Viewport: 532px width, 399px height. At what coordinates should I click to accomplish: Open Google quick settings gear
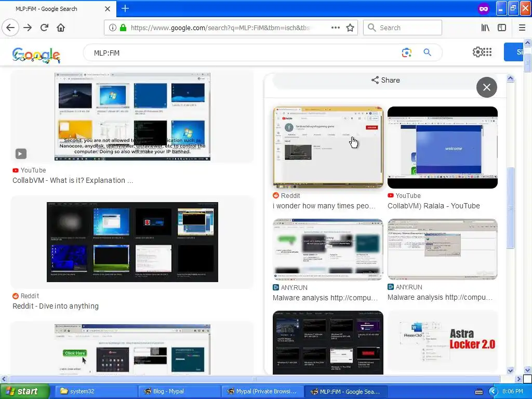click(477, 52)
